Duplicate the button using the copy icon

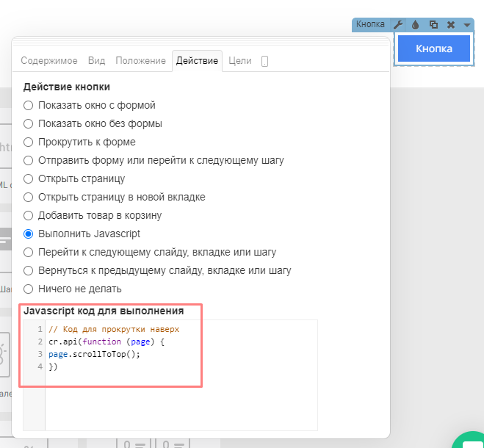click(x=433, y=24)
